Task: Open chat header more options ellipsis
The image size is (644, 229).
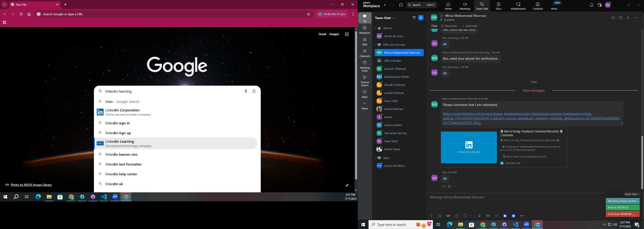Action: [636, 18]
